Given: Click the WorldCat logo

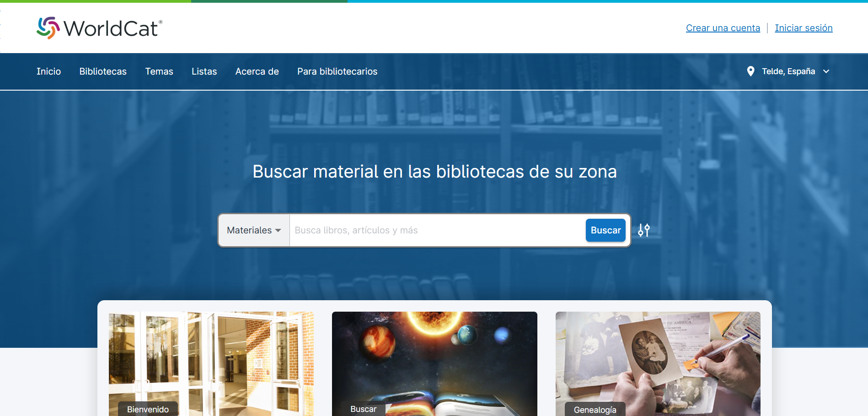Looking at the screenshot, I should [x=99, y=28].
